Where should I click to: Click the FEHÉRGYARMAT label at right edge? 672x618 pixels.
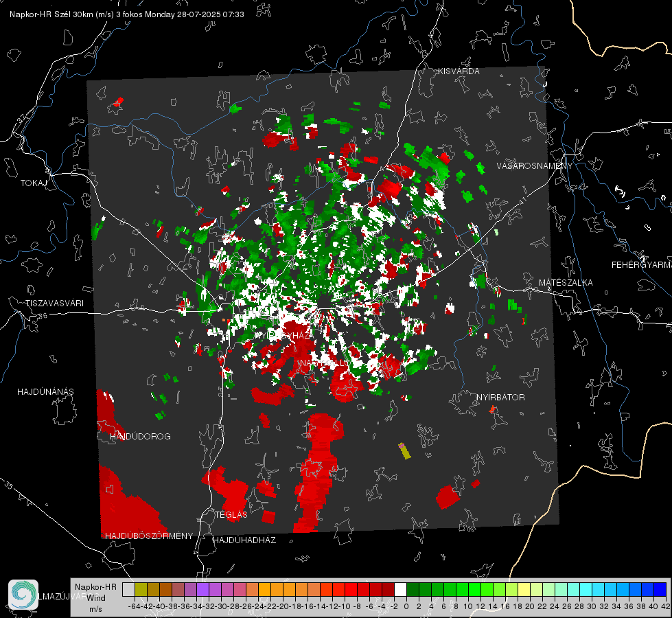point(642,265)
